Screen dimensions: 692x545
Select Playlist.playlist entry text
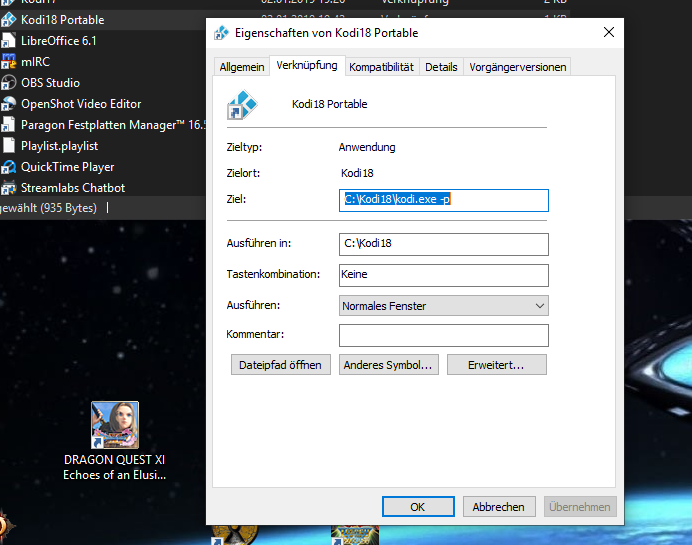[60, 146]
